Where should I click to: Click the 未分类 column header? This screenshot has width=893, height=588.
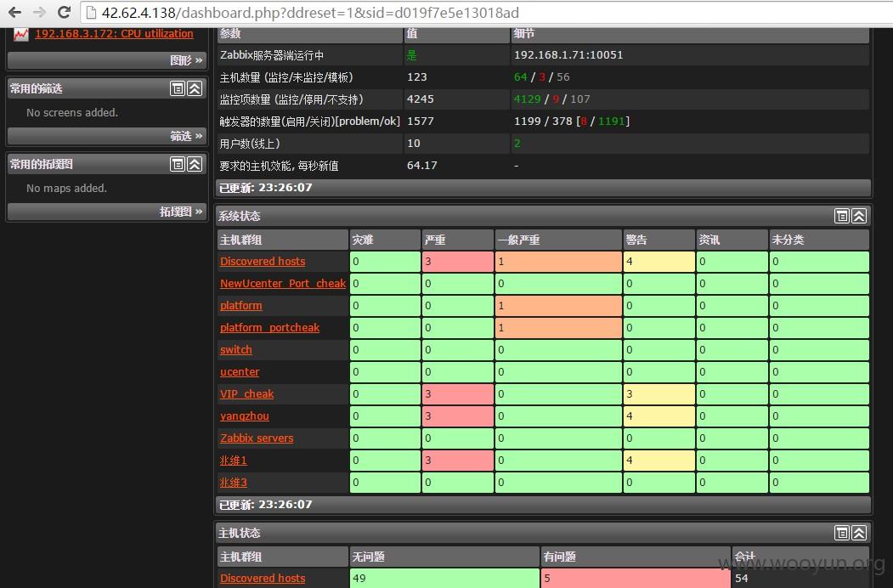(x=819, y=240)
